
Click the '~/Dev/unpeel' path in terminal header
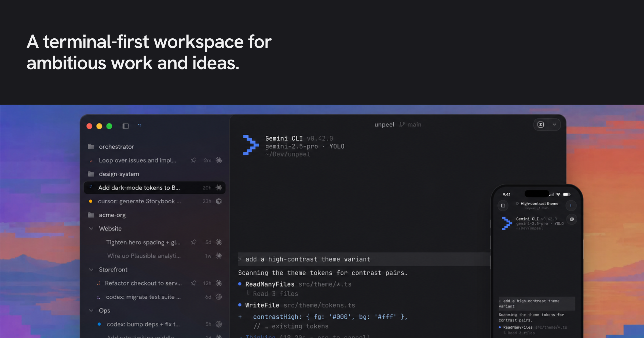(x=288, y=154)
